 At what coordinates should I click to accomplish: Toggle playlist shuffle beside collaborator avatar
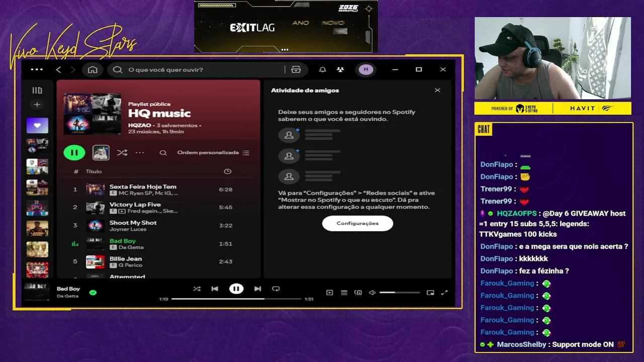(122, 152)
